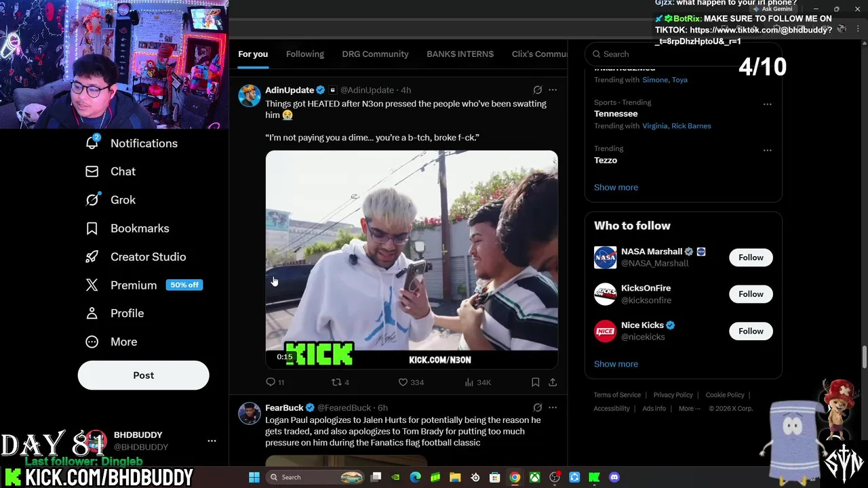The height and width of the screenshot is (488, 868).
Task: Switch to the Following tab
Action: (305, 54)
